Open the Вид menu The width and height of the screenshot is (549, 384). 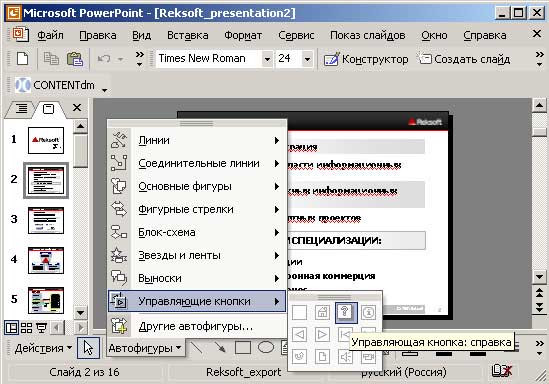tap(141, 35)
